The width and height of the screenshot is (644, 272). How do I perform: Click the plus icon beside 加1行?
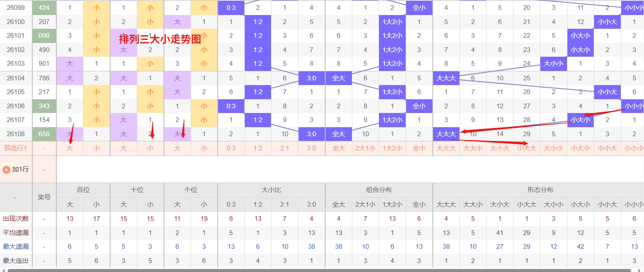coord(6,169)
